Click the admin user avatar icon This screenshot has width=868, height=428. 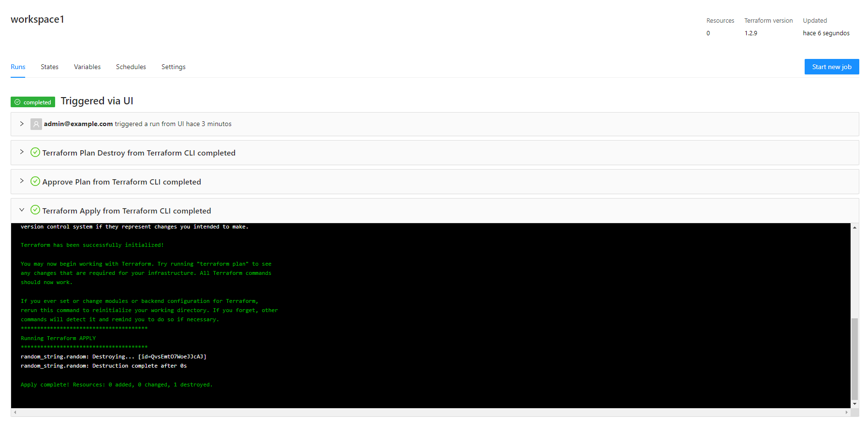point(36,124)
